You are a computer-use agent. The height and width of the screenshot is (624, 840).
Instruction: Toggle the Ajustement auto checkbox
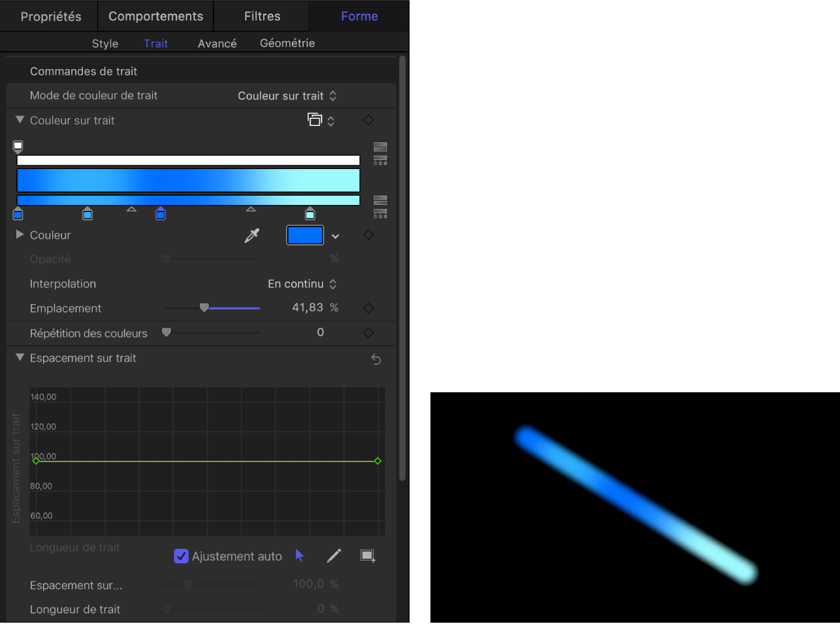[x=181, y=556]
